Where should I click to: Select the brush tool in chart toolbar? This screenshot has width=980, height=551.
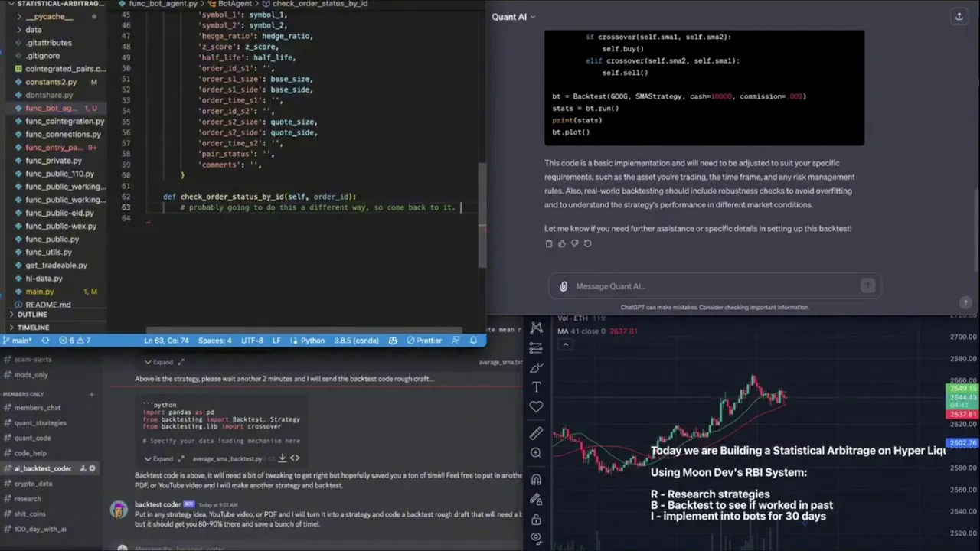click(536, 367)
